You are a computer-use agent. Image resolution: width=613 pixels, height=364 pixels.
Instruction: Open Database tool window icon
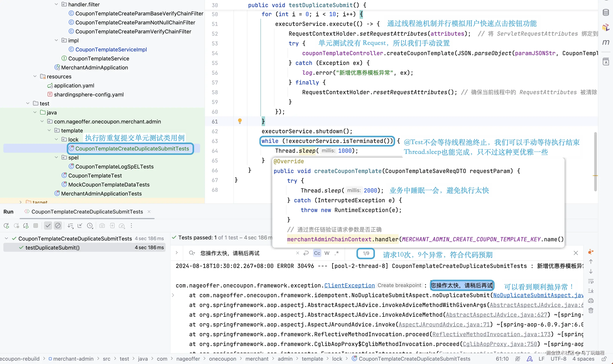pyautogui.click(x=606, y=12)
